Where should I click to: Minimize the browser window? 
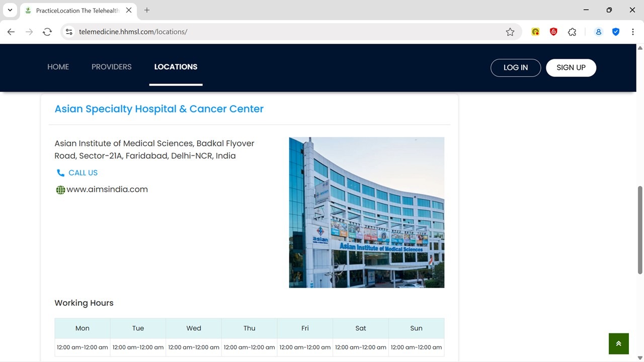coord(586,10)
